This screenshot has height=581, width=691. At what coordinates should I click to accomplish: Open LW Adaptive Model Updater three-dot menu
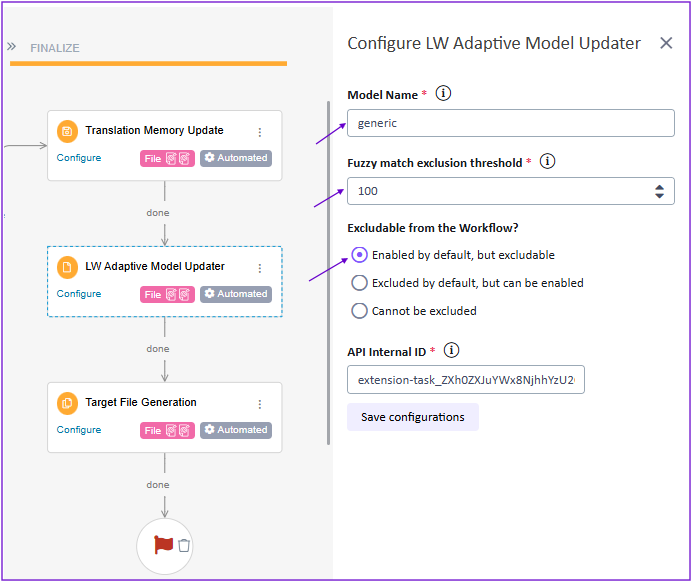(x=260, y=268)
